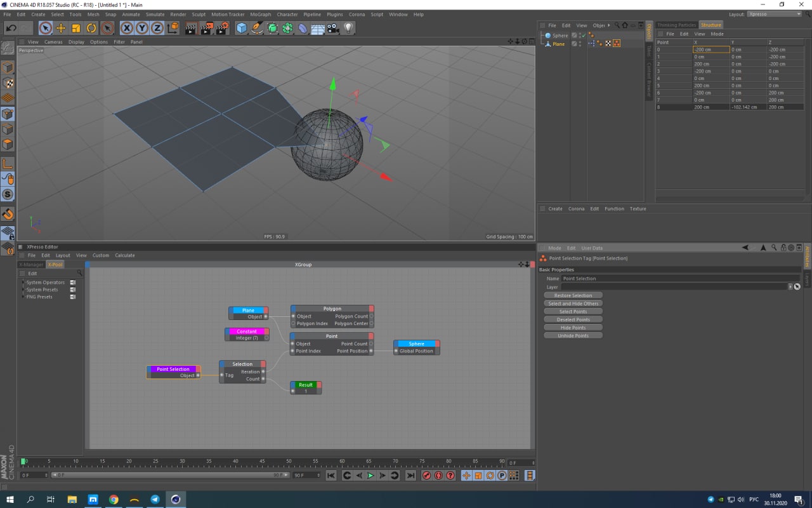This screenshot has height=508, width=812.
Task: Expand System Presets in X-Pool
Action: pyautogui.click(x=23, y=290)
